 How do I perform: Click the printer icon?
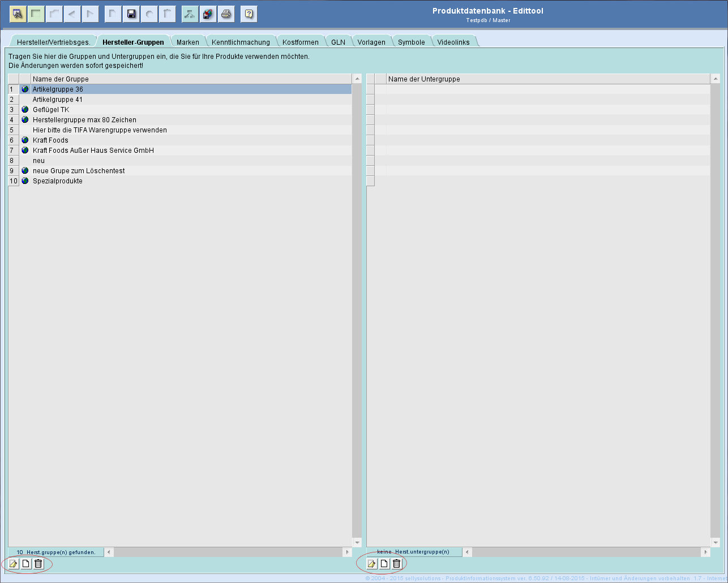click(226, 14)
